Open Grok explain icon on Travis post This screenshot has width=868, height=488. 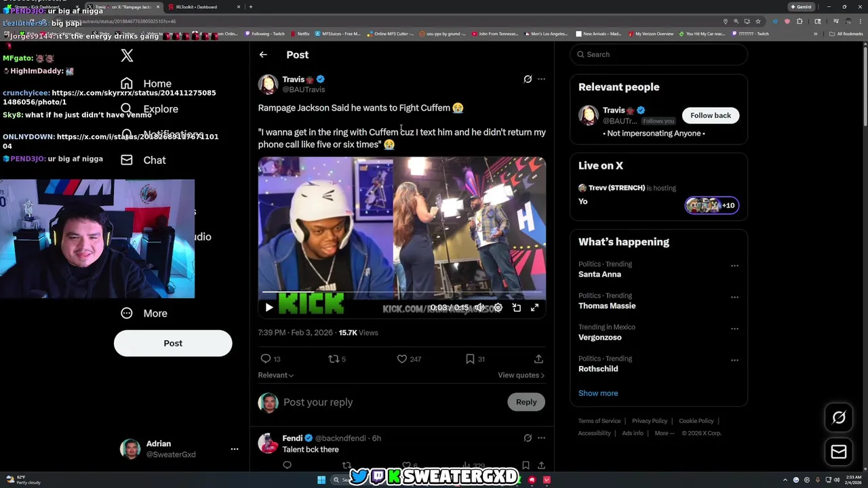point(528,79)
